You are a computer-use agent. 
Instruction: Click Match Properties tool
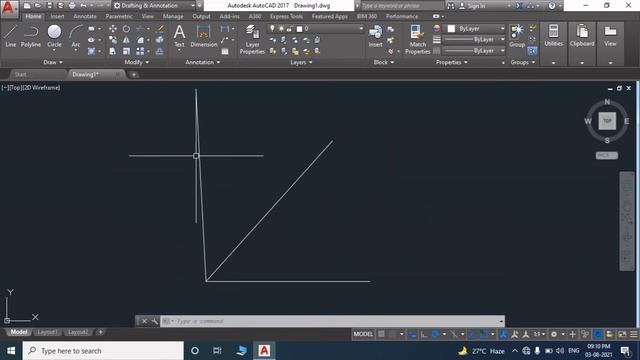click(x=418, y=39)
